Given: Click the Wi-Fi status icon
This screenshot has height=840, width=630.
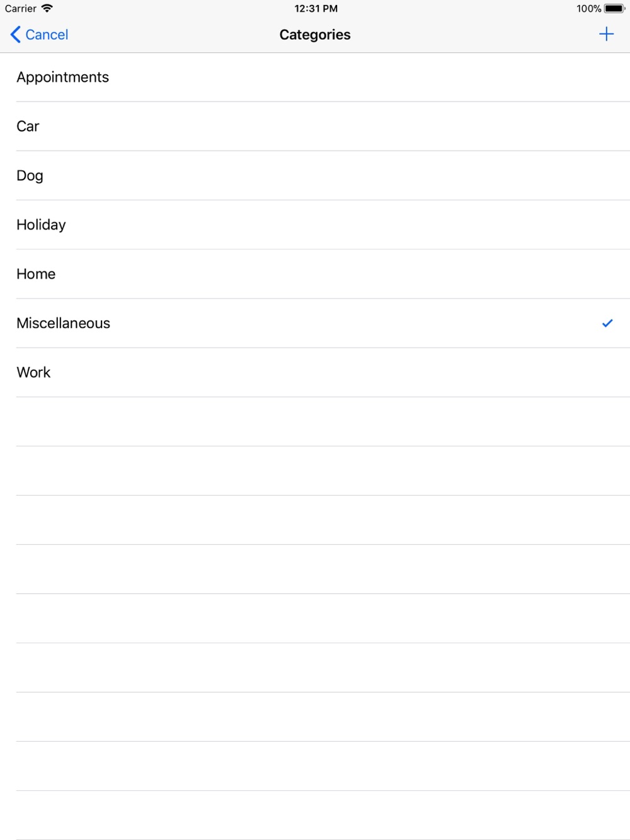Looking at the screenshot, I should tap(47, 8).
